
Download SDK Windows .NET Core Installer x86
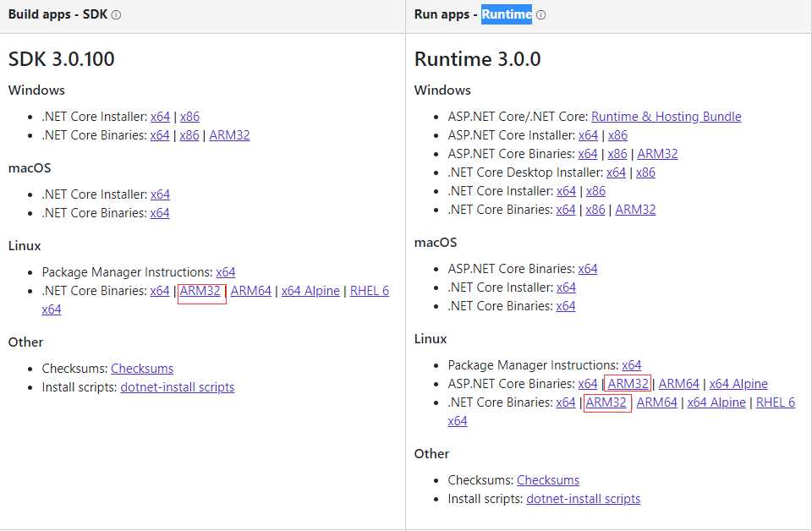[x=189, y=117]
